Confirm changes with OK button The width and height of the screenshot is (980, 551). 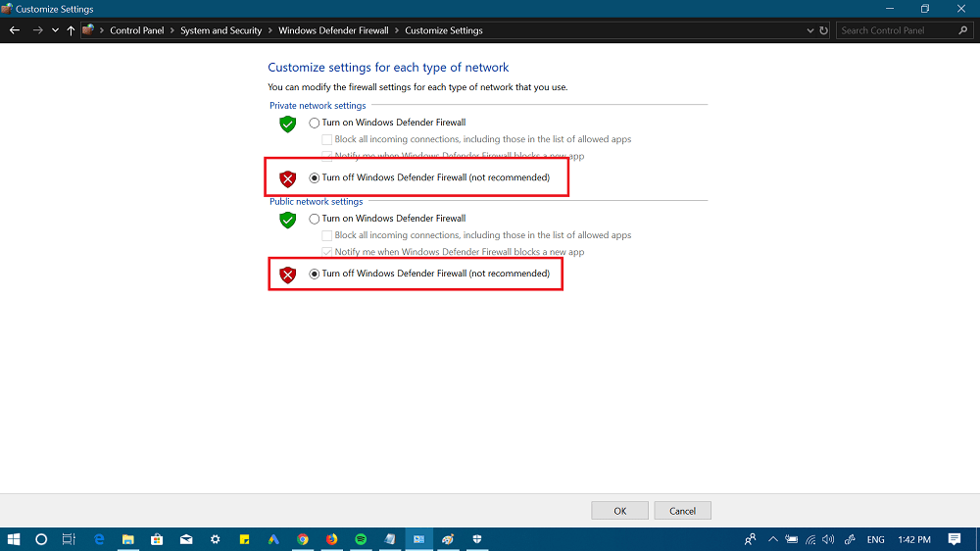coord(619,511)
